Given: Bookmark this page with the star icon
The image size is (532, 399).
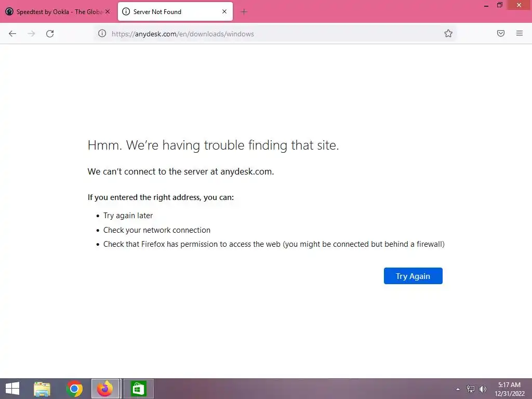Looking at the screenshot, I should tap(448, 33).
